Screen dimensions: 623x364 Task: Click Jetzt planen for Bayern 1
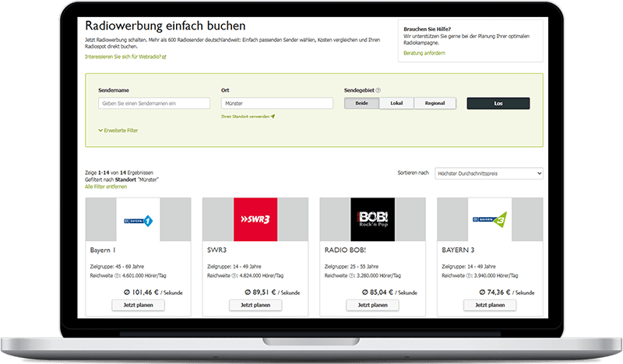[x=138, y=305]
